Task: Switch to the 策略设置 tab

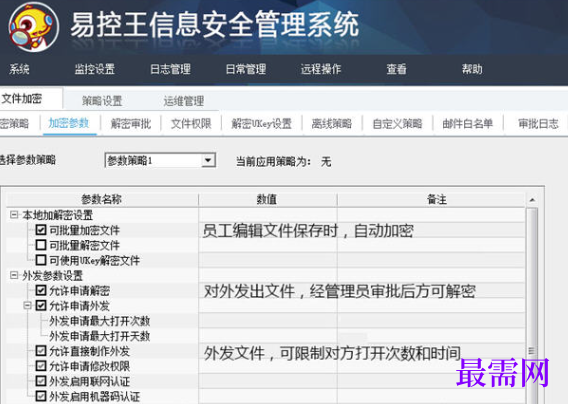Action: pos(102,101)
